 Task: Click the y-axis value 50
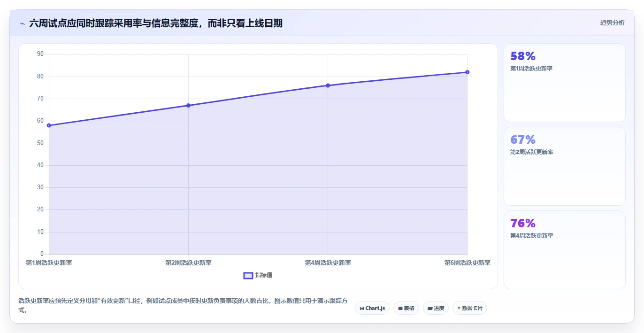(40, 143)
